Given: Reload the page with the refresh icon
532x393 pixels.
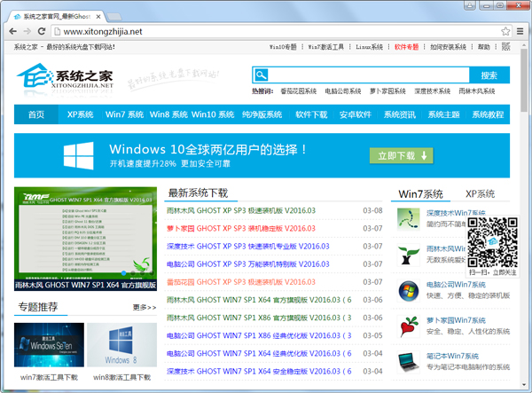Looking at the screenshot, I should coord(42,31).
